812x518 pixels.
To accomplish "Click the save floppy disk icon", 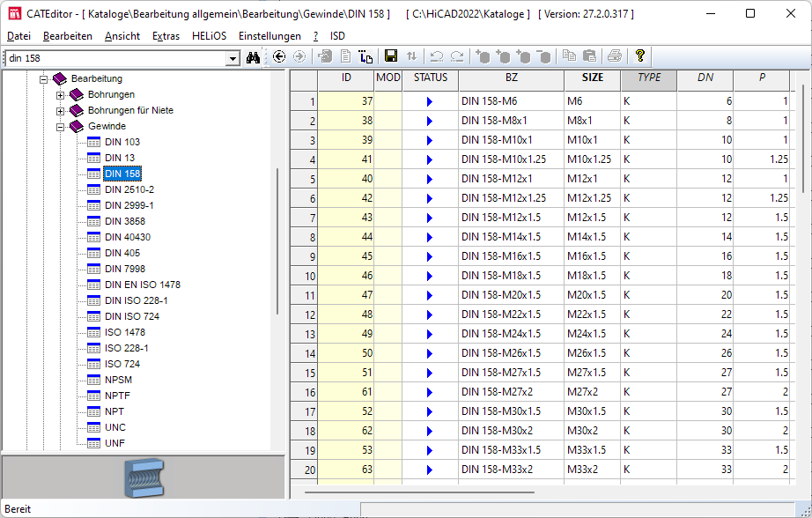I will (391, 56).
